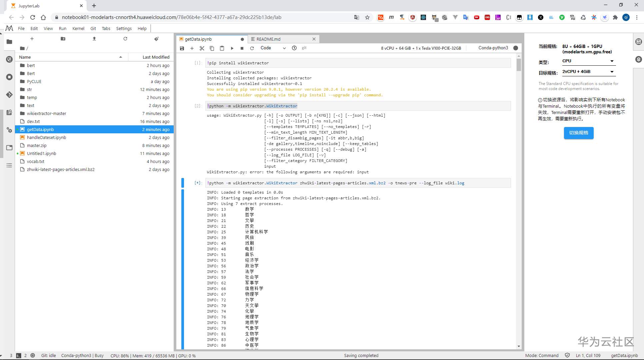The image size is (644, 360).
Task: Paste cells with the clipboard icon
Action: tap(222, 48)
